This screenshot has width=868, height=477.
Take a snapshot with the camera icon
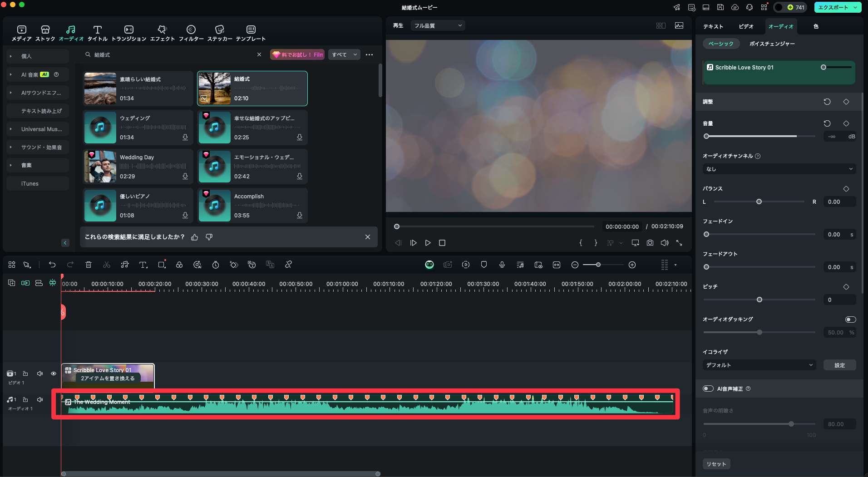point(650,243)
